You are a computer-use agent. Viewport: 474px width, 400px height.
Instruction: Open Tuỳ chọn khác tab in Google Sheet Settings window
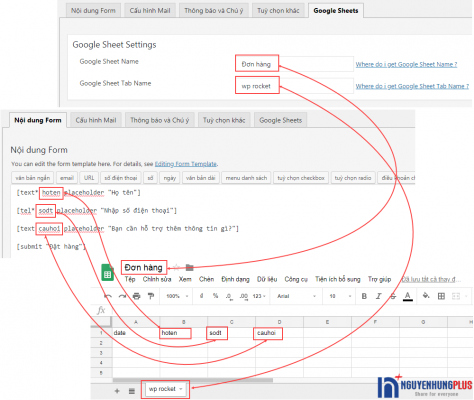point(278,11)
